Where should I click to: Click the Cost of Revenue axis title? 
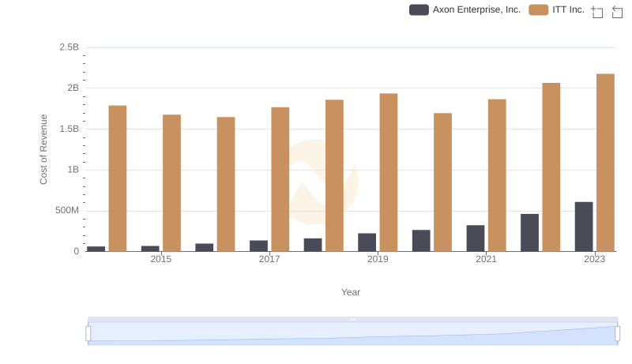point(44,149)
